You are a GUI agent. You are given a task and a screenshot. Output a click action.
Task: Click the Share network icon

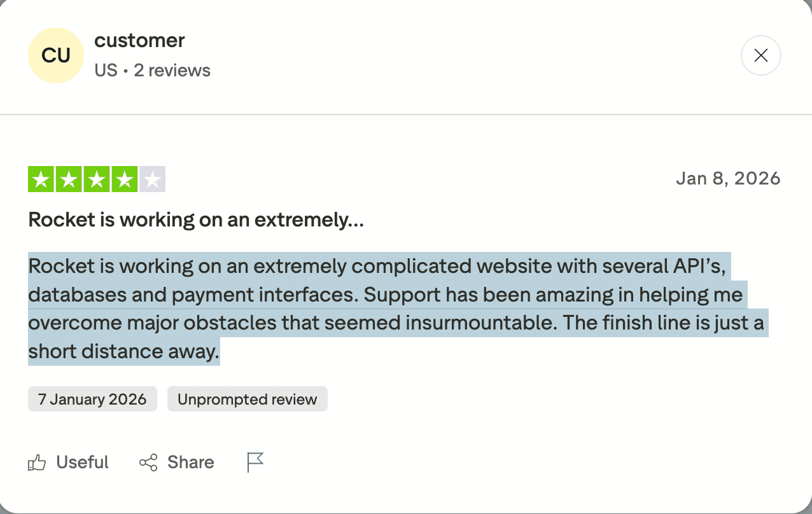point(148,462)
